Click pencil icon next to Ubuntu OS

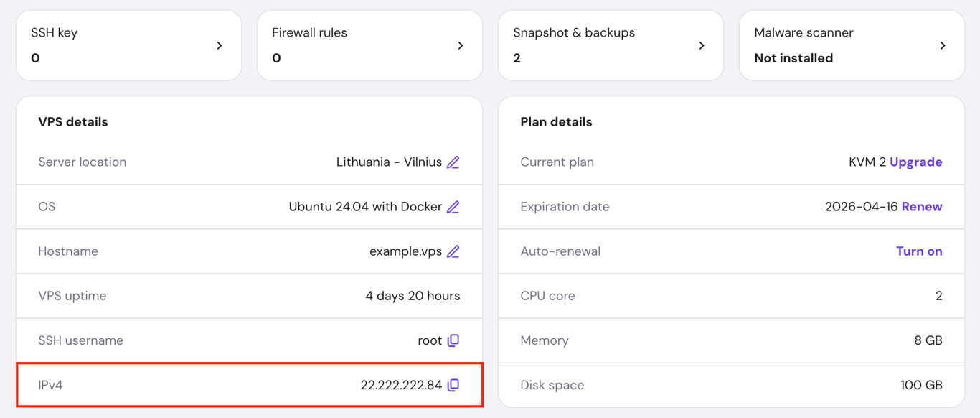(x=453, y=207)
